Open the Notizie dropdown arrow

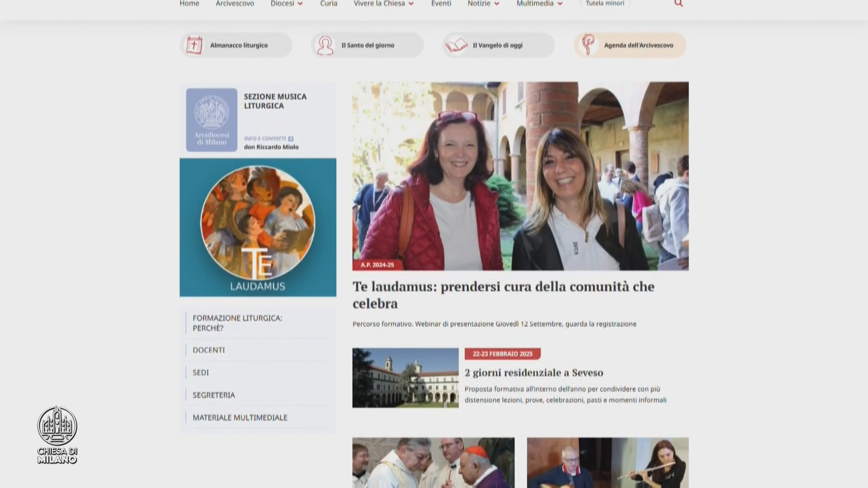(x=496, y=4)
